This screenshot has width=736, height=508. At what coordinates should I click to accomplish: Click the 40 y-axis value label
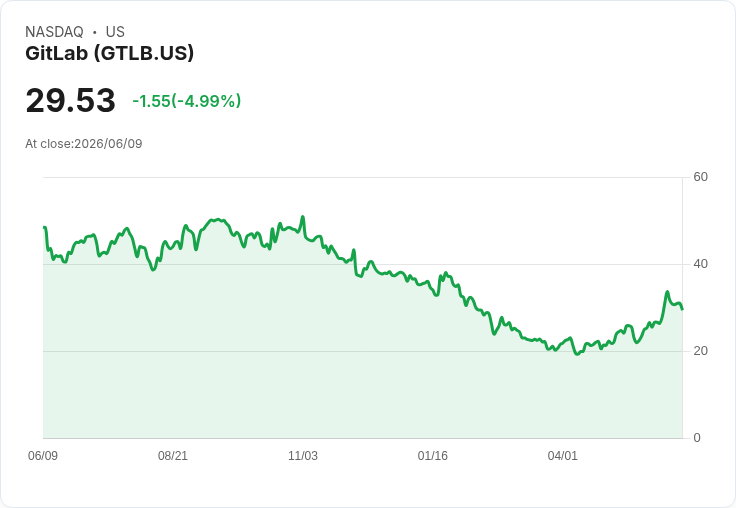pyautogui.click(x=700, y=264)
